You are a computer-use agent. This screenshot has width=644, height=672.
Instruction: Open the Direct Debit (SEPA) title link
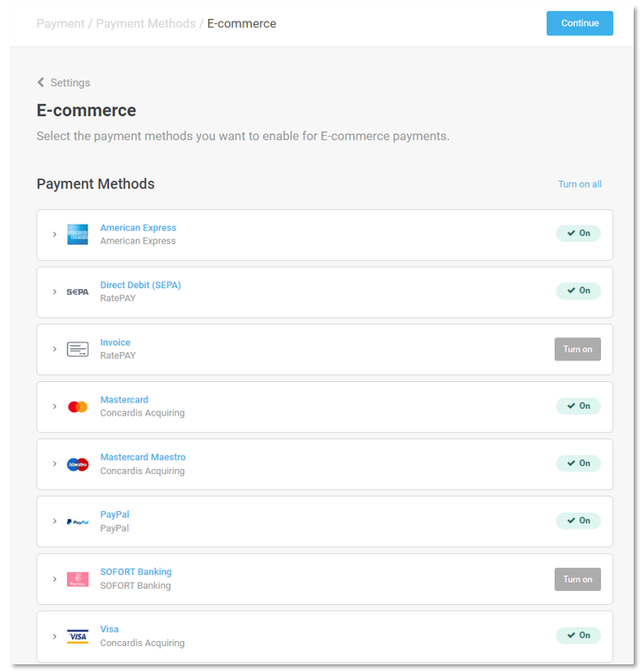tap(140, 285)
